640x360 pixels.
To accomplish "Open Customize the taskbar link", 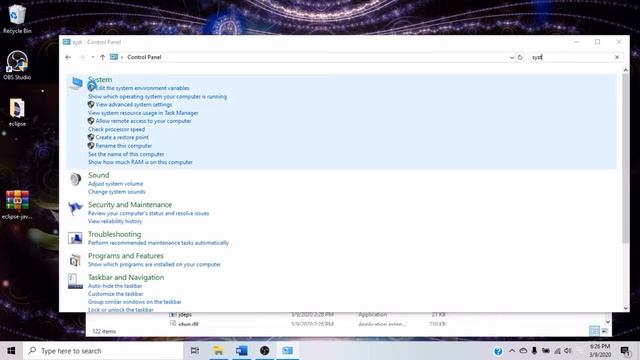I will tap(116, 294).
